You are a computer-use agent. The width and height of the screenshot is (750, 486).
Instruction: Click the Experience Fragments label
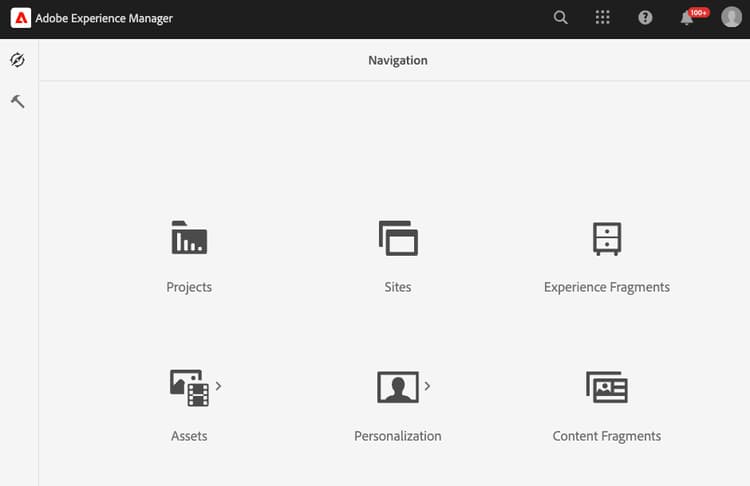(607, 287)
